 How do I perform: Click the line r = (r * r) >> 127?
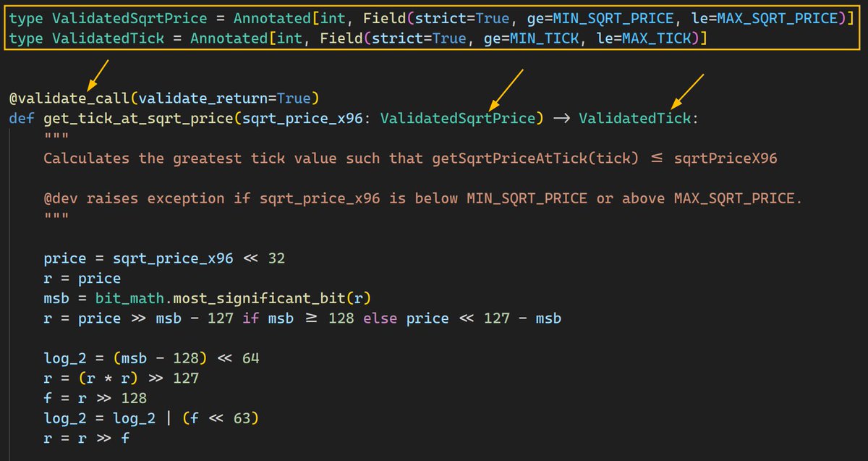tap(121, 378)
